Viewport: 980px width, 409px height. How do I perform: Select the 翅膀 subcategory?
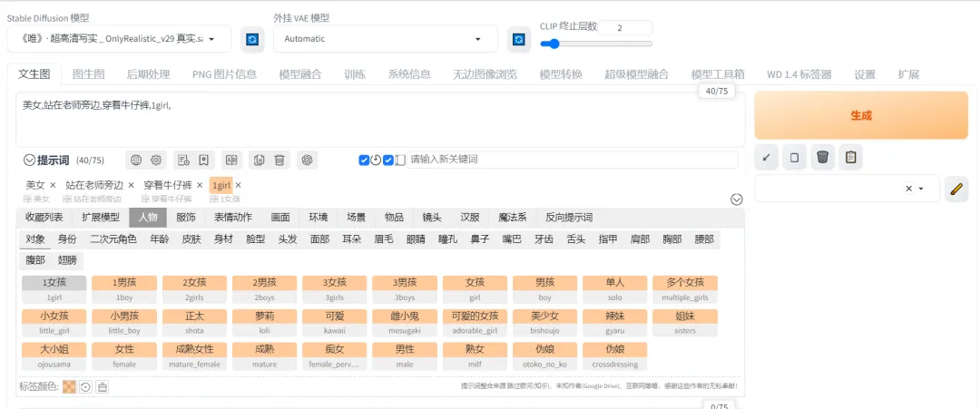(67, 261)
